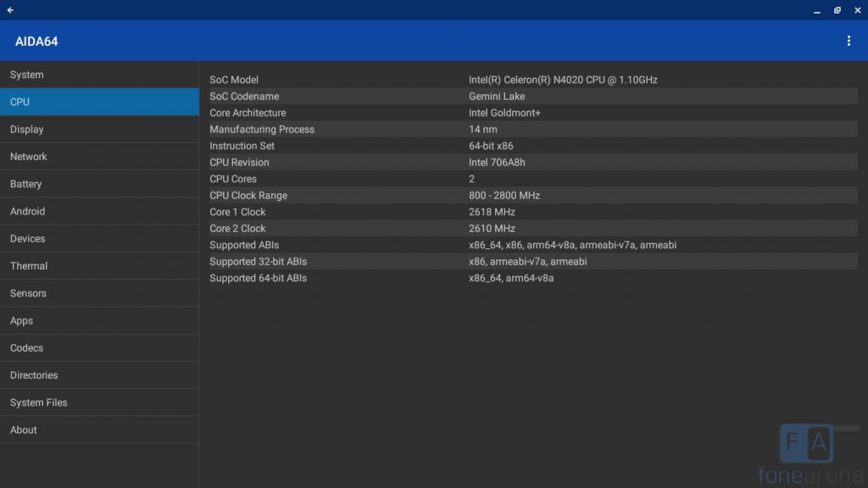Minimize the AIDA64 window
This screenshot has height=488, width=868.
click(x=817, y=10)
